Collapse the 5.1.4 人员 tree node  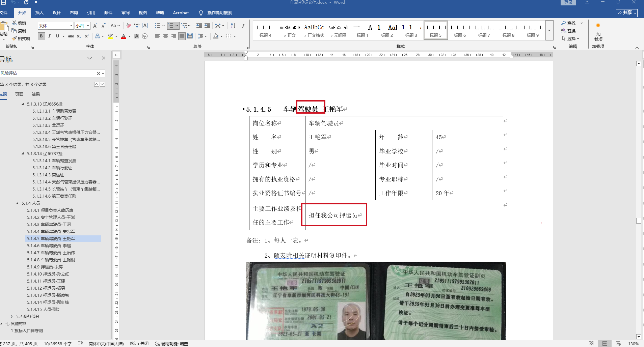pyautogui.click(x=17, y=203)
